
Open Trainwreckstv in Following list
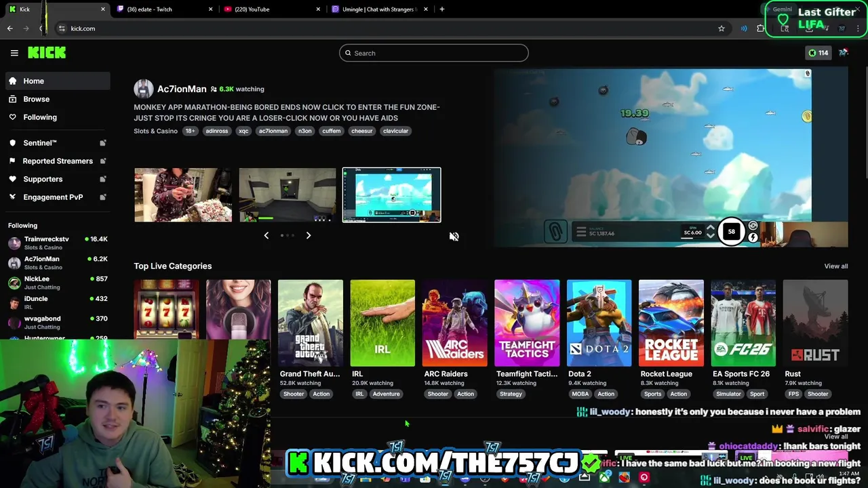click(x=58, y=243)
